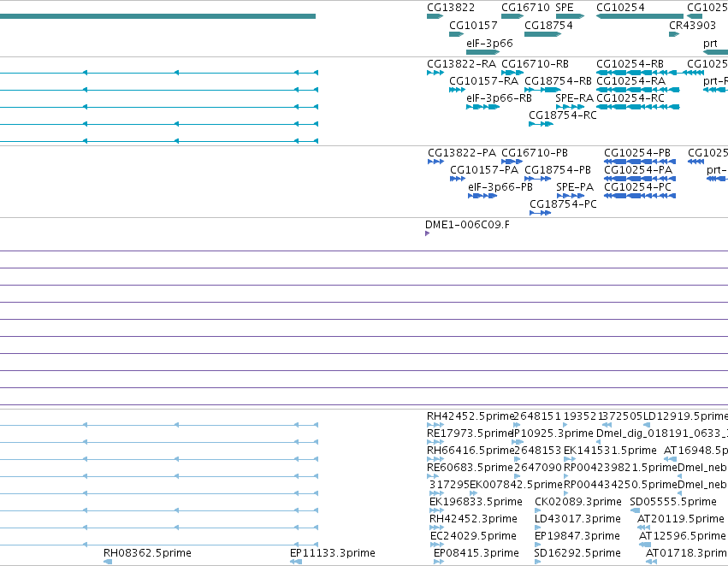Click the CG18754 gene arrow bar
The image size is (728, 566).
(543, 34)
